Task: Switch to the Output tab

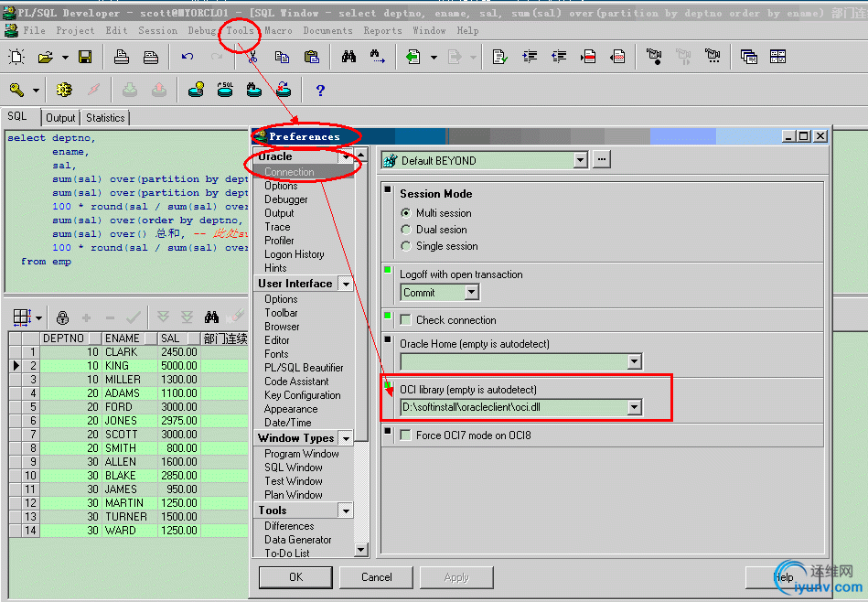Action: click(60, 118)
